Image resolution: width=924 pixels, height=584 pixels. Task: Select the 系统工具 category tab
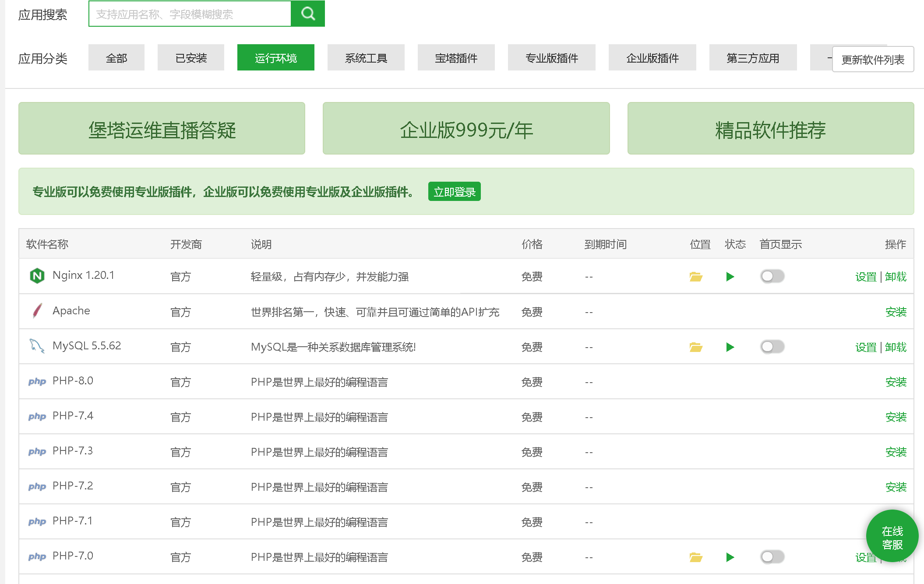(366, 57)
